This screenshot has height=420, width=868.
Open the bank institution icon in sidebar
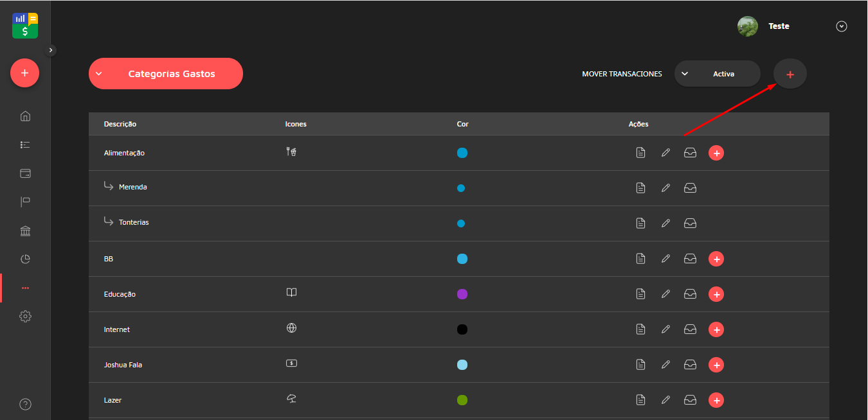pos(25,231)
